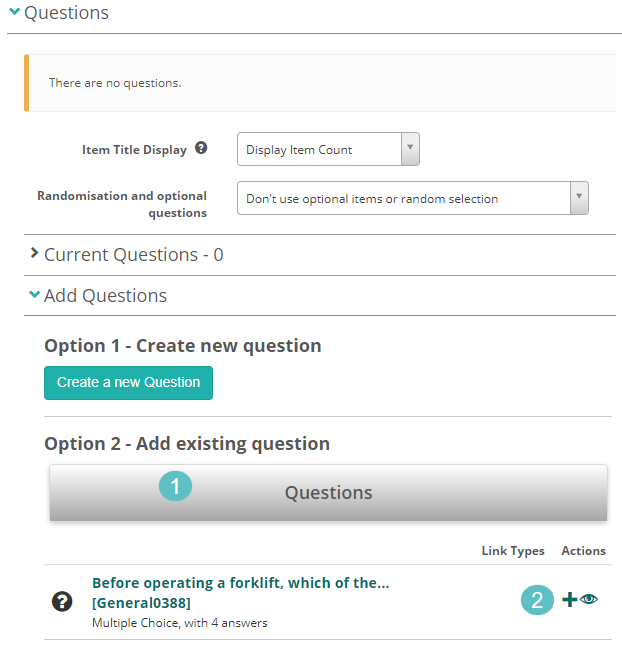622x646 pixels.
Task: Click the numbered marker 1 badge
Action: pyautogui.click(x=175, y=487)
